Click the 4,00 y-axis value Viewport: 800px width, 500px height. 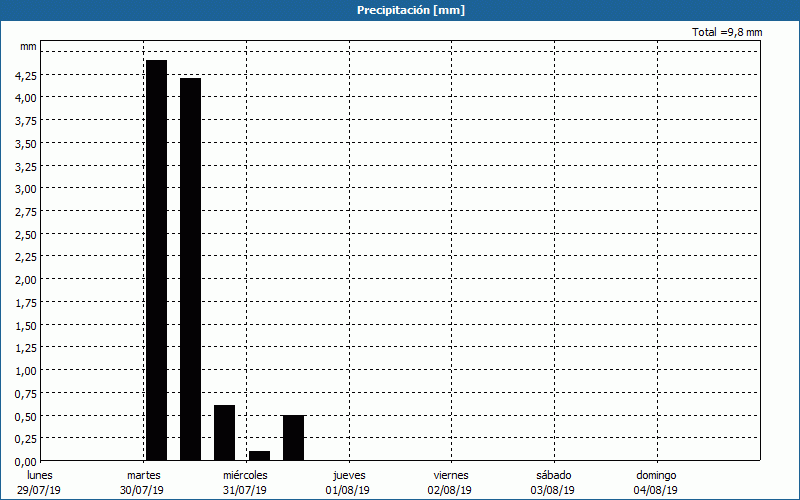point(26,98)
